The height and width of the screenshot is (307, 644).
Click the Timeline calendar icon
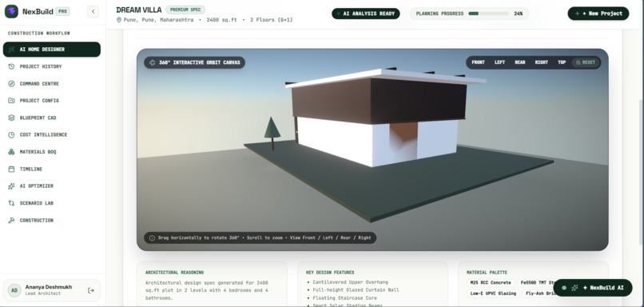11,169
